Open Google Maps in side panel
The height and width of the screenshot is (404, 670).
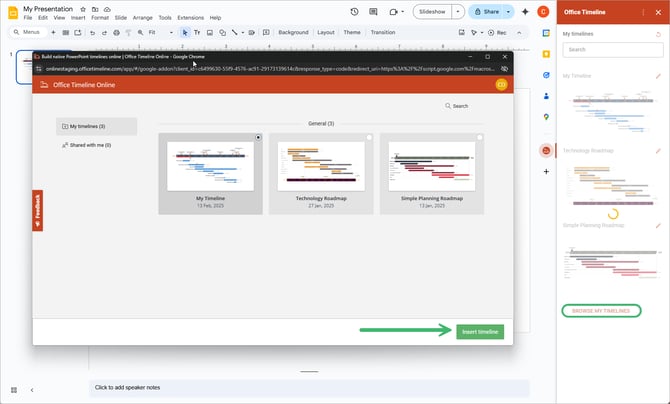(546, 117)
